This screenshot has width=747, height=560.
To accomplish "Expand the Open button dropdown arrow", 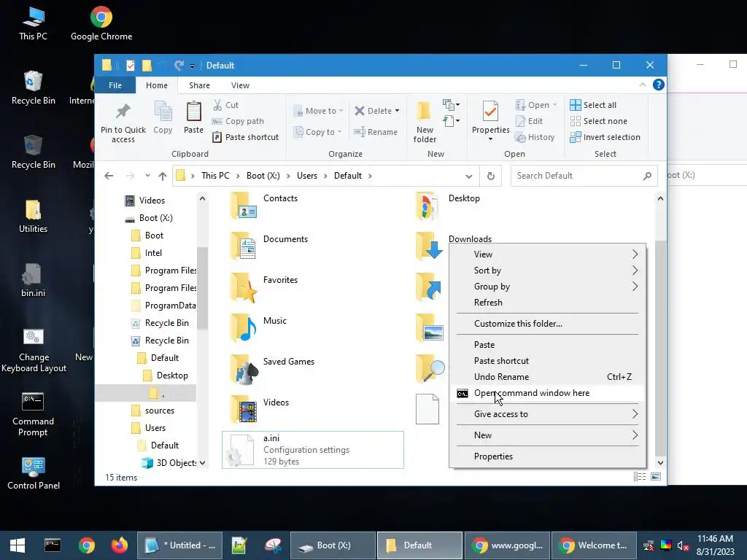I will click(x=554, y=105).
